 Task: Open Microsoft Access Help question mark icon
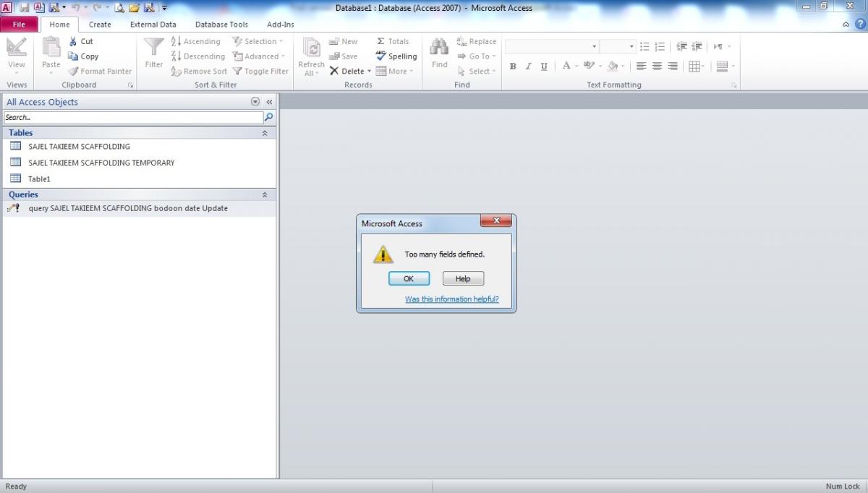point(859,24)
